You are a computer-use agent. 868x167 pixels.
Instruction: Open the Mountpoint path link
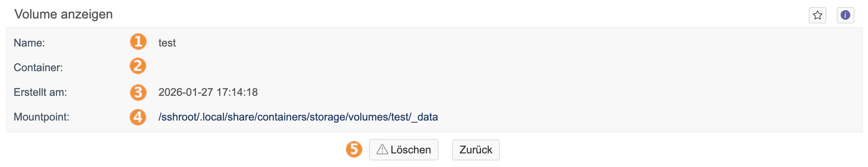(298, 117)
